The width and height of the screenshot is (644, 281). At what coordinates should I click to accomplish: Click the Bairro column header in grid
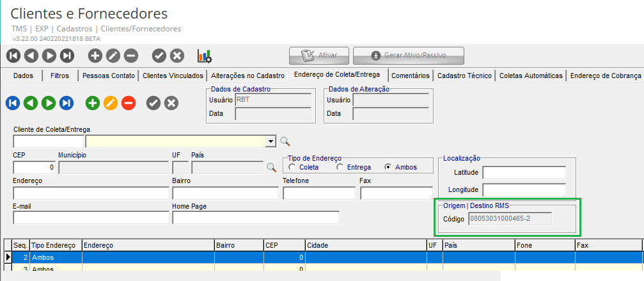click(x=239, y=245)
